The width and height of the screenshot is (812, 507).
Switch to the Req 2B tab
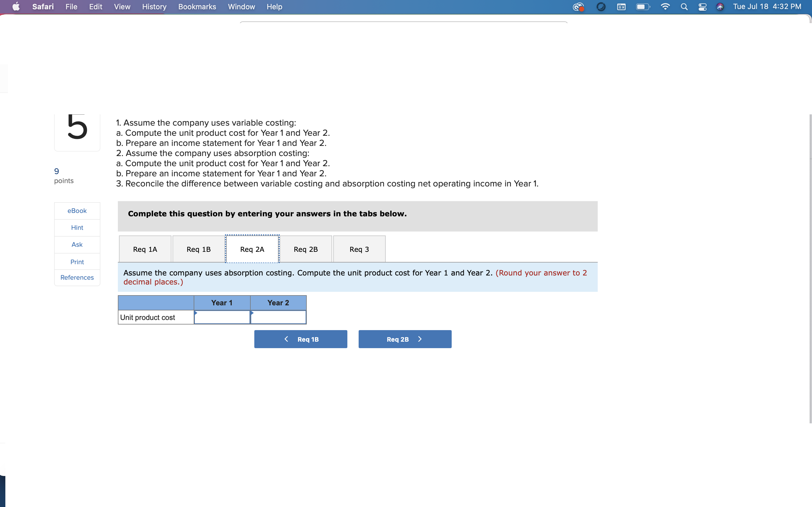(x=306, y=249)
